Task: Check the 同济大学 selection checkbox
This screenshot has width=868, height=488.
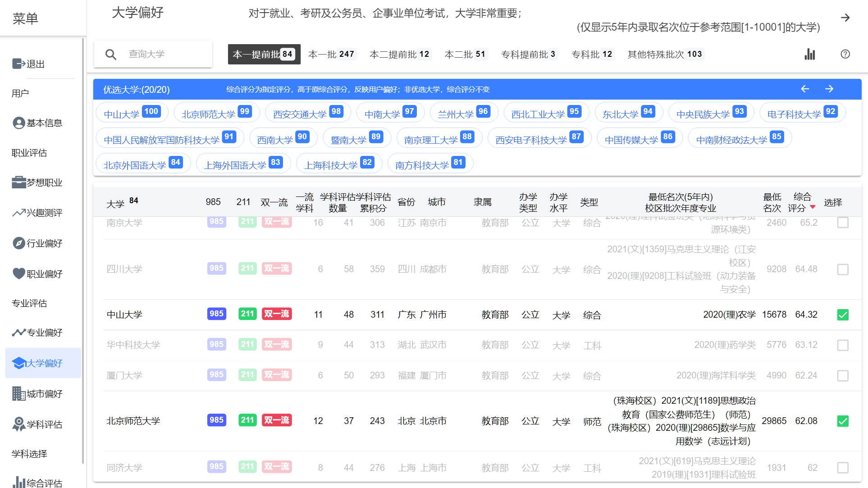Action: pos(843,468)
